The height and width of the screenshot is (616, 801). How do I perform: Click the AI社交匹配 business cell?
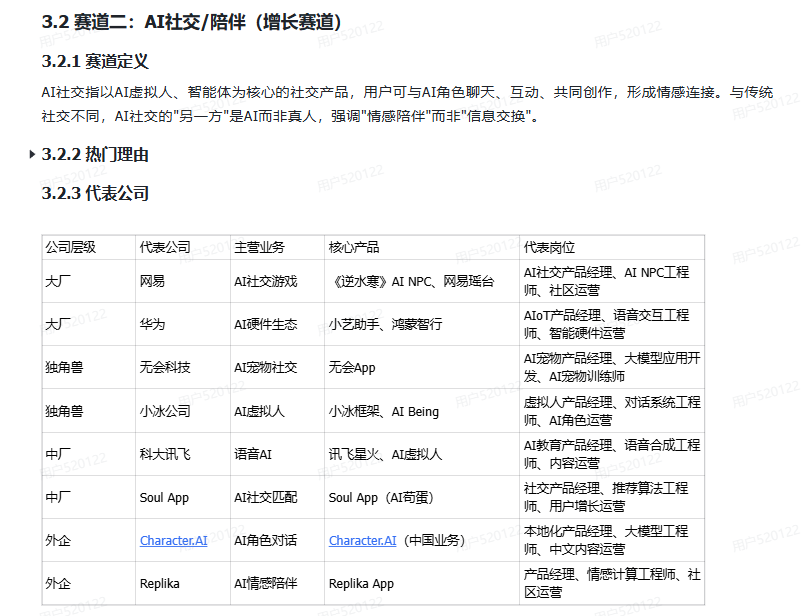265,497
